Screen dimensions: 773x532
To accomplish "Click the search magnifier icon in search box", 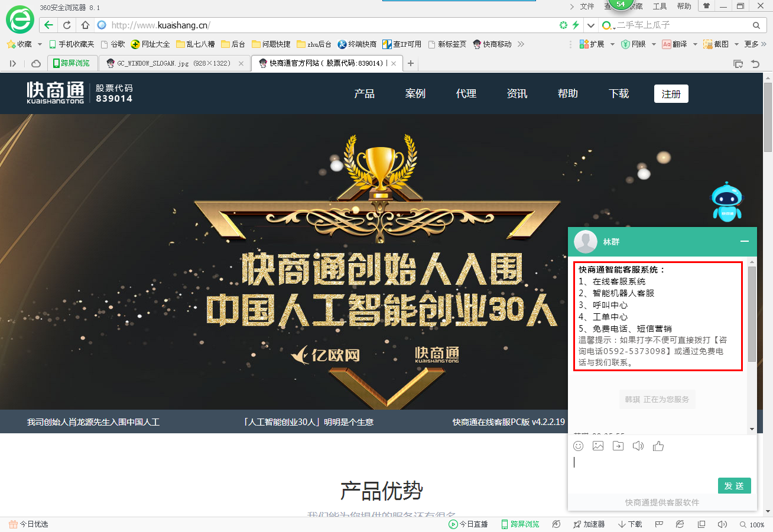I will click(756, 25).
